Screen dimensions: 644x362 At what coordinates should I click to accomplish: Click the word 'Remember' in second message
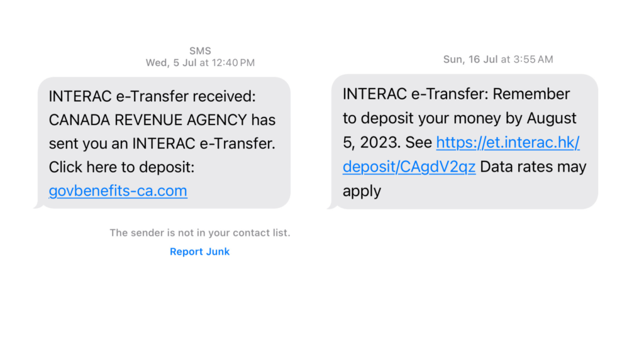point(531,94)
